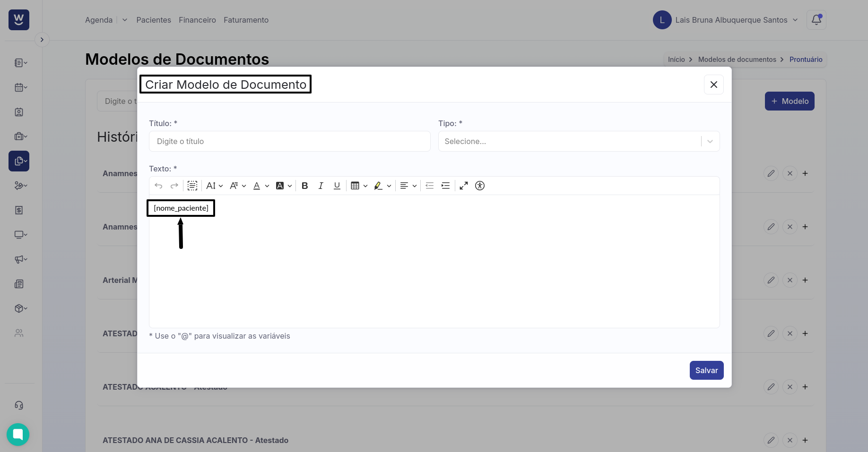Click the Início breadcrumb link

pyautogui.click(x=676, y=60)
